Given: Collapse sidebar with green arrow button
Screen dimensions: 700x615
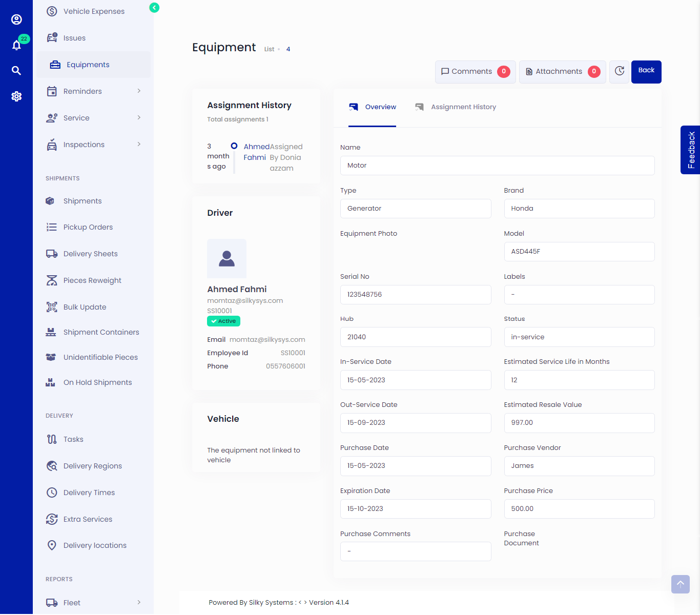Looking at the screenshot, I should coord(154,8).
